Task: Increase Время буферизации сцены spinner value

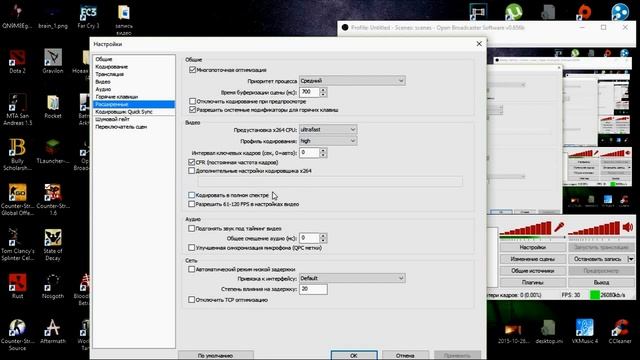Action: click(x=323, y=90)
